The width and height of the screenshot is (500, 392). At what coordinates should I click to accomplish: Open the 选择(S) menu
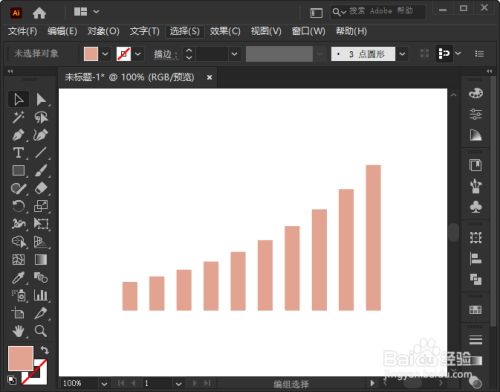coord(185,31)
